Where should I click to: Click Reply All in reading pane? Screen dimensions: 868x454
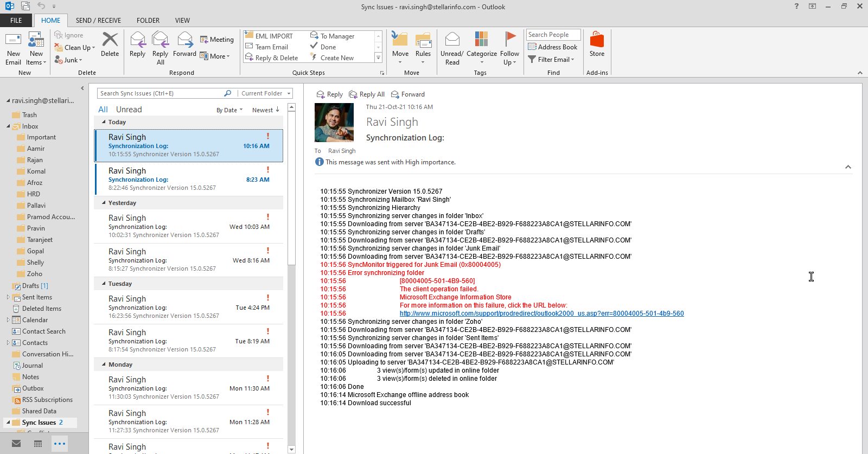[x=367, y=94]
